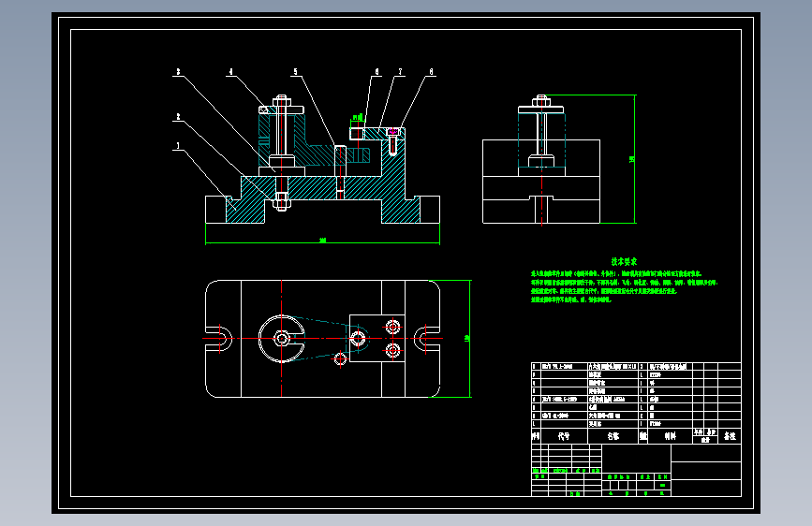Select part balloon number 2

pos(178,116)
